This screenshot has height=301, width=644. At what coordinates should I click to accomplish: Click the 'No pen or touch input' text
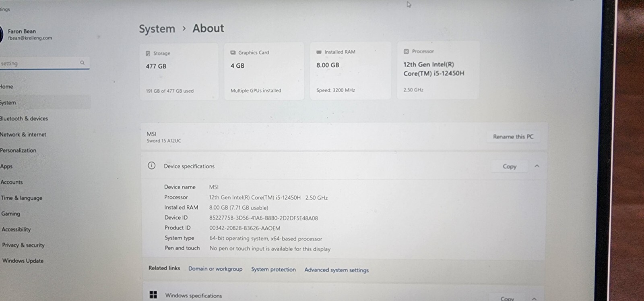pyautogui.click(x=270, y=249)
